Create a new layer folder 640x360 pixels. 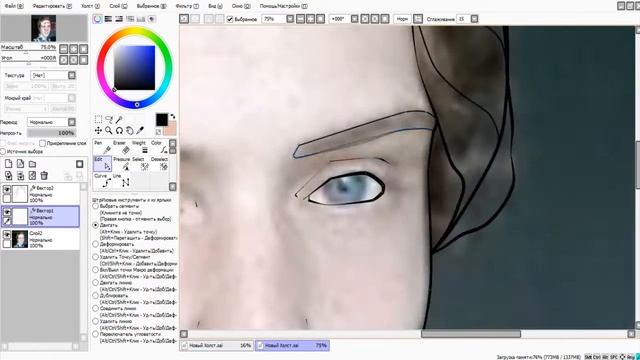click(x=32, y=164)
